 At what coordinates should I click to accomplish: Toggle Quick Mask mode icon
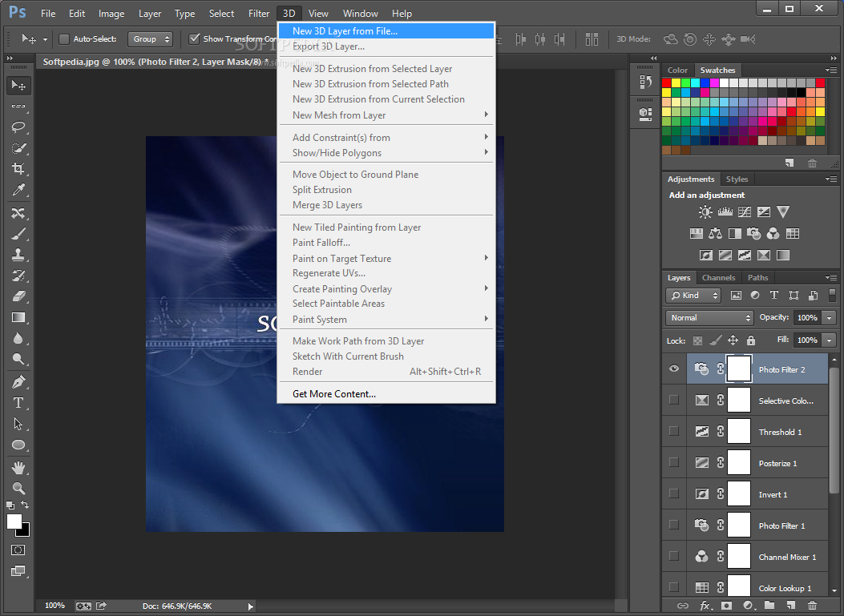(x=18, y=550)
